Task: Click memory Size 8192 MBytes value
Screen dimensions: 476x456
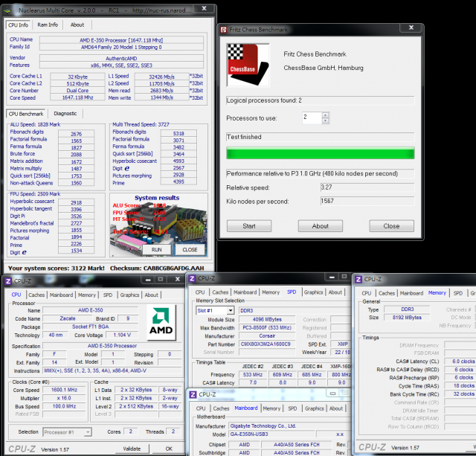Action: tap(407, 317)
